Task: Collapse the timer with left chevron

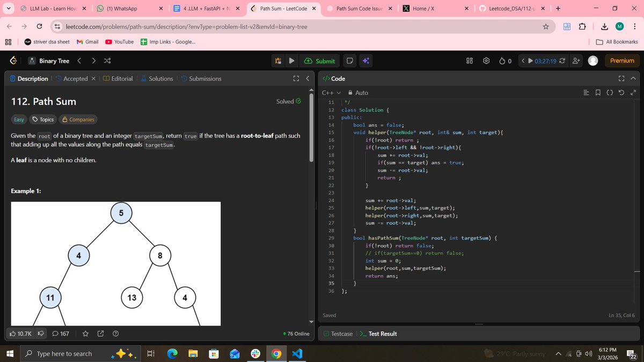Action: (x=523, y=61)
